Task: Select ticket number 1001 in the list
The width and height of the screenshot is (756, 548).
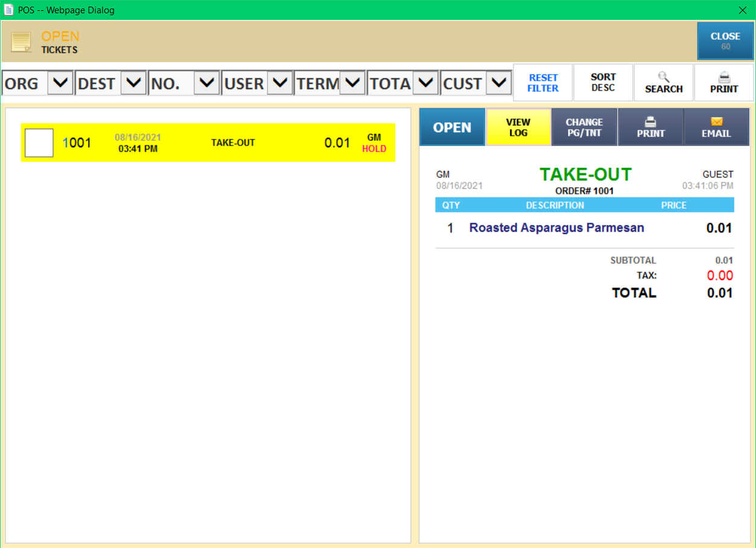Action: 77,143
